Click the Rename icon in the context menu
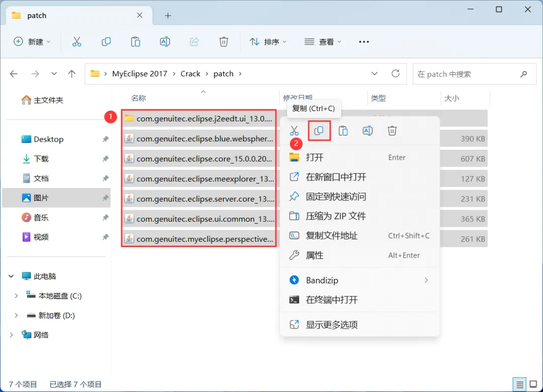The height and width of the screenshot is (392, 543). click(368, 131)
